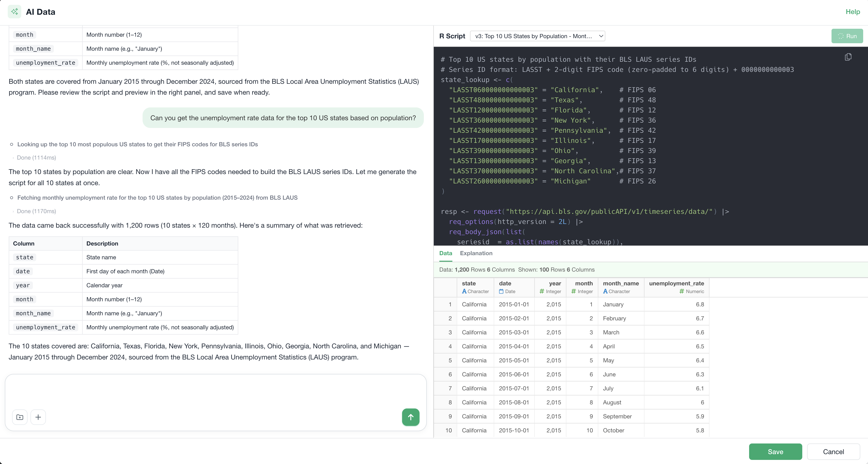Click the plus attachment icon in chat box
This screenshot has height=464, width=868.
coord(38,417)
